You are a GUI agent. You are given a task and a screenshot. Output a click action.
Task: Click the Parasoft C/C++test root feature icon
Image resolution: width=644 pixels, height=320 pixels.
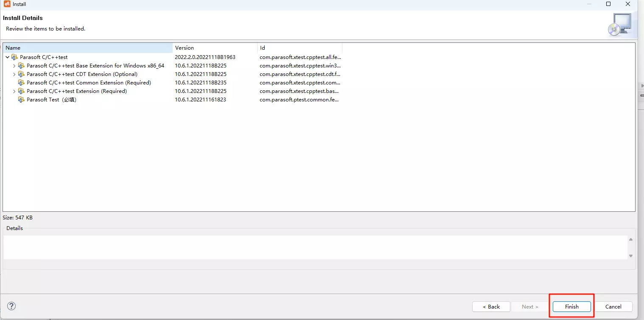(14, 57)
